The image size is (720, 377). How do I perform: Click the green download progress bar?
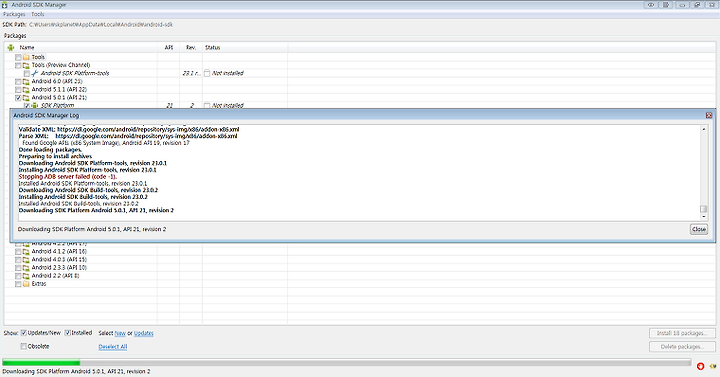[41, 362]
